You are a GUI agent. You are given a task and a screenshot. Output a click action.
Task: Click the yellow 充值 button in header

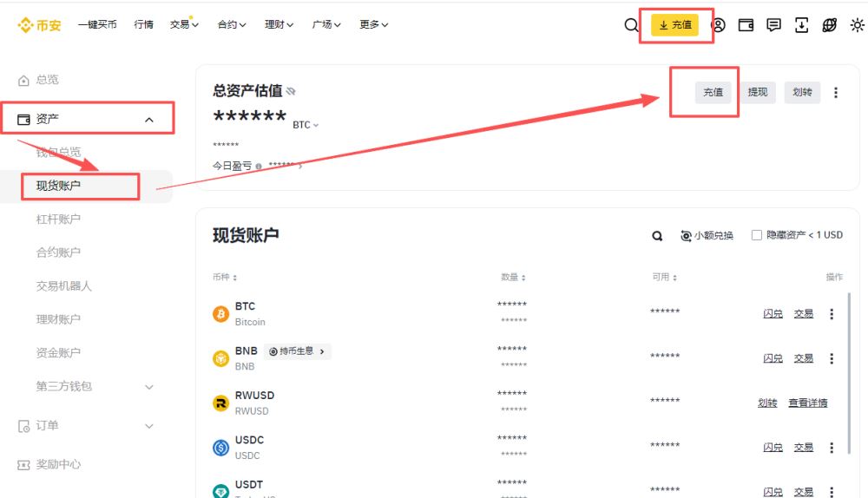tap(674, 25)
